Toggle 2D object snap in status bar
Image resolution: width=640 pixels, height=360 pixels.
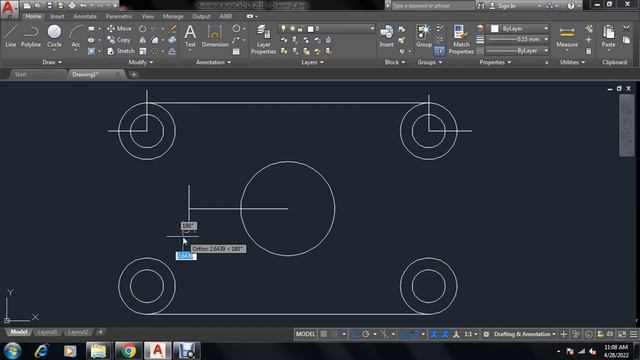[415, 334]
